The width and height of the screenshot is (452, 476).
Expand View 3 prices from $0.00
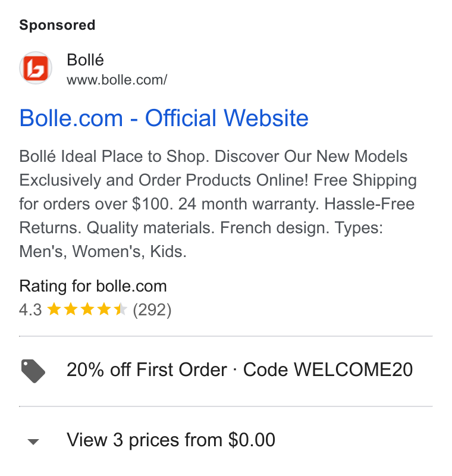(x=171, y=440)
